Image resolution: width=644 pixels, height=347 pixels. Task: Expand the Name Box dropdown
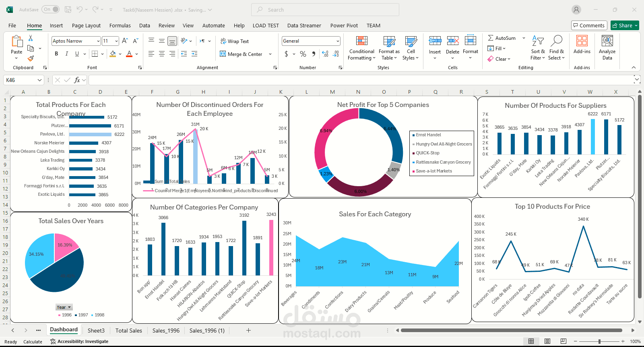click(x=39, y=80)
